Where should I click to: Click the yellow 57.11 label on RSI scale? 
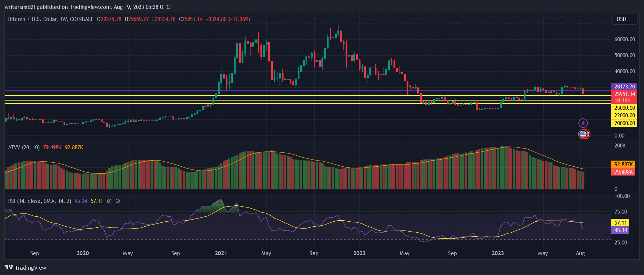click(x=620, y=223)
